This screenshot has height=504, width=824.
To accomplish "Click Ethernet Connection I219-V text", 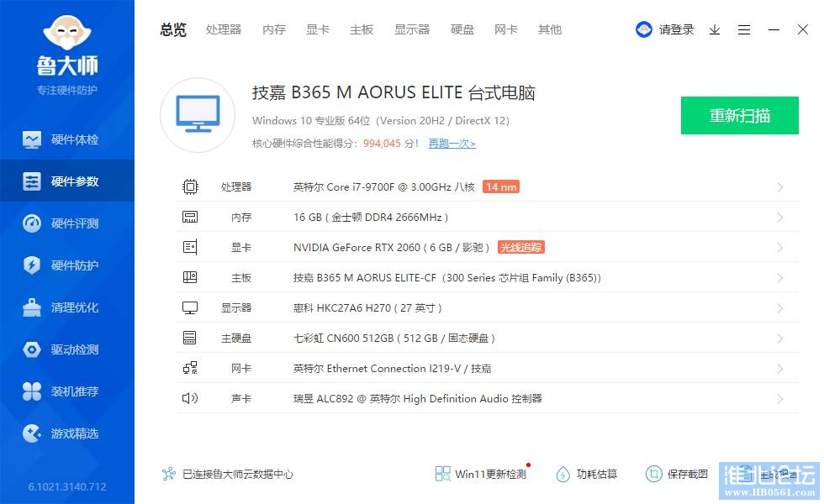I will click(x=394, y=369).
